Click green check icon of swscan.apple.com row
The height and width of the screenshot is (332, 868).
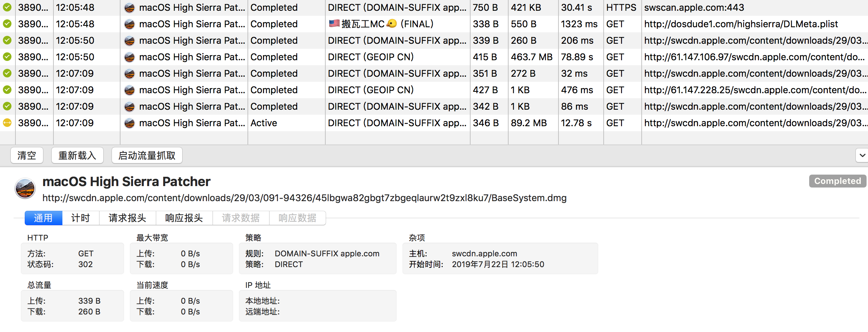coord(7,8)
